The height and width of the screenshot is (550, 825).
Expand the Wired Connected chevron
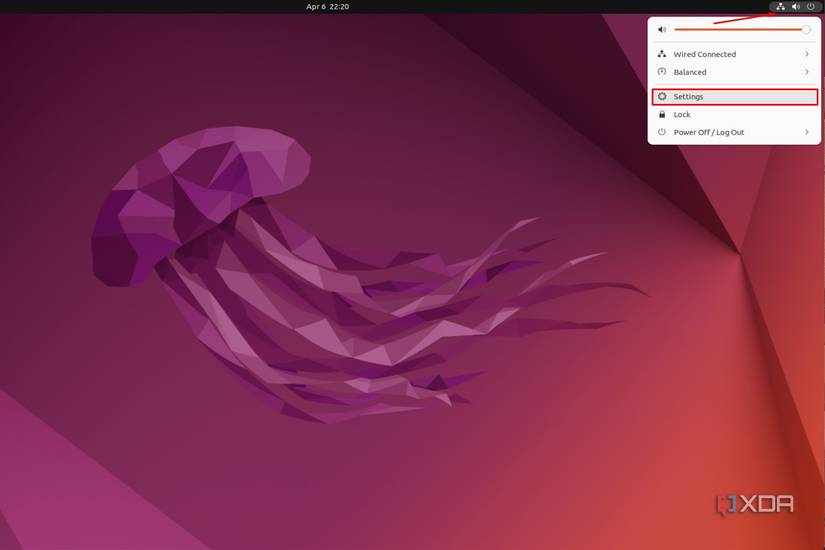tap(807, 54)
